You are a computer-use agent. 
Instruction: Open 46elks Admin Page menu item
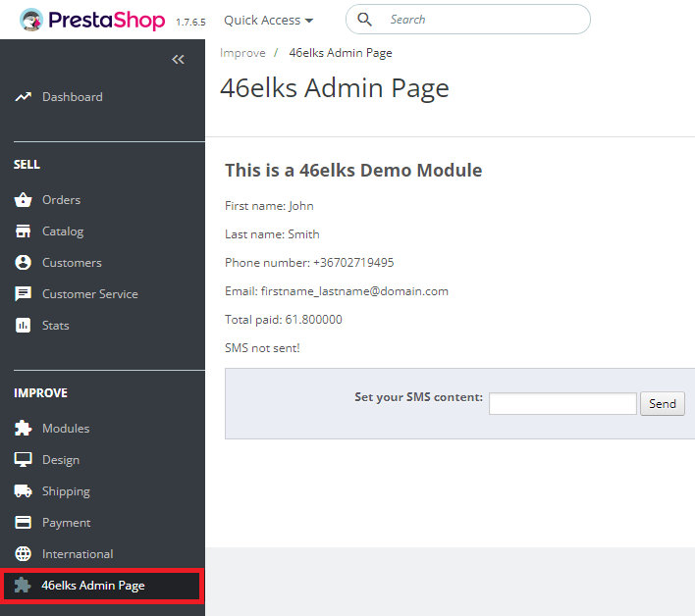pos(93,586)
